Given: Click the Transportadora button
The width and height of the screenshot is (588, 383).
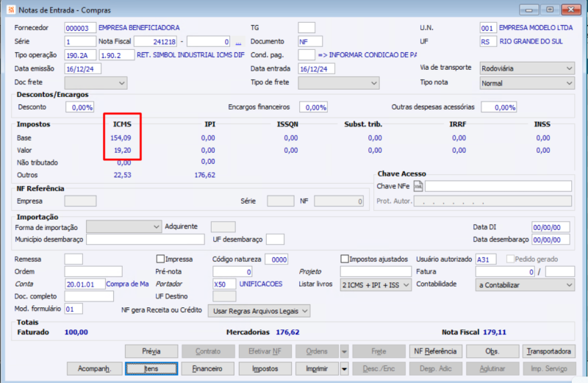Looking at the screenshot, I should point(548,351).
